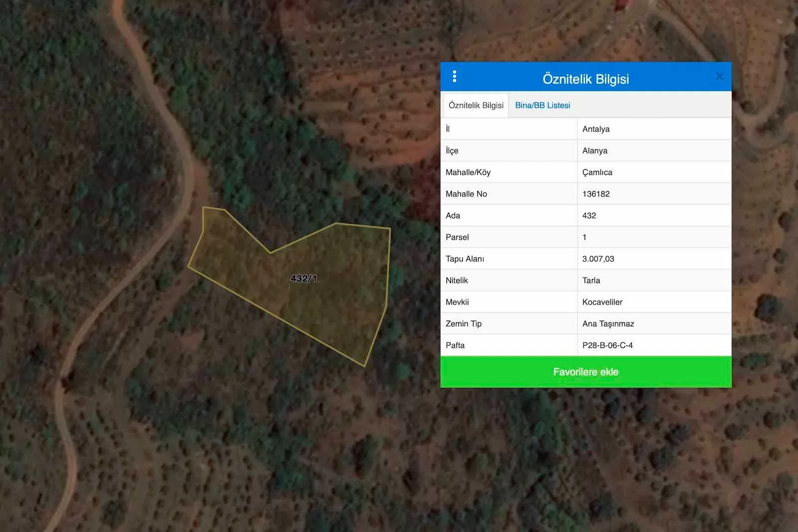Screen dimensions: 798x532
Task: Switch to the Bina/BB Listesi tab
Action: point(542,105)
